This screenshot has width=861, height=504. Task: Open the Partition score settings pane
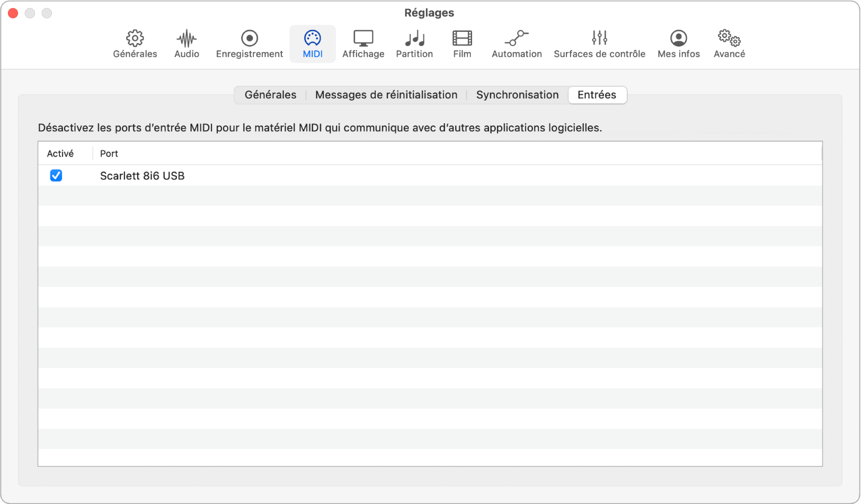[x=414, y=44]
